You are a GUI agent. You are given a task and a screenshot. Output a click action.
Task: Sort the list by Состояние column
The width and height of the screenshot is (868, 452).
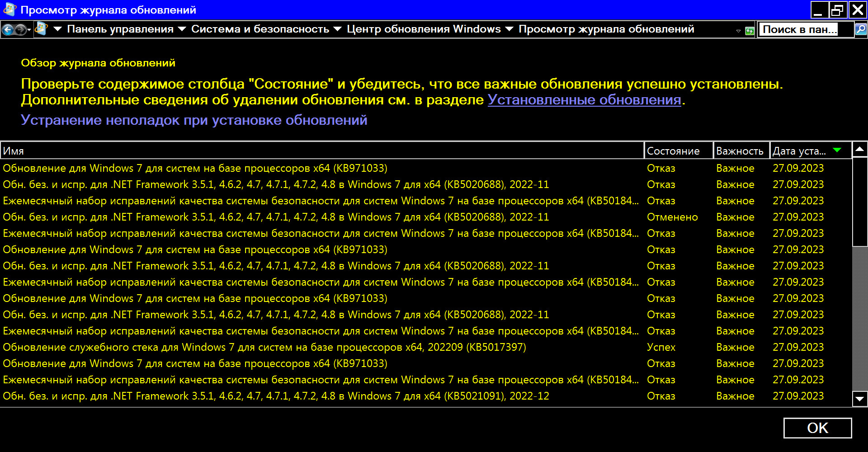(678, 151)
